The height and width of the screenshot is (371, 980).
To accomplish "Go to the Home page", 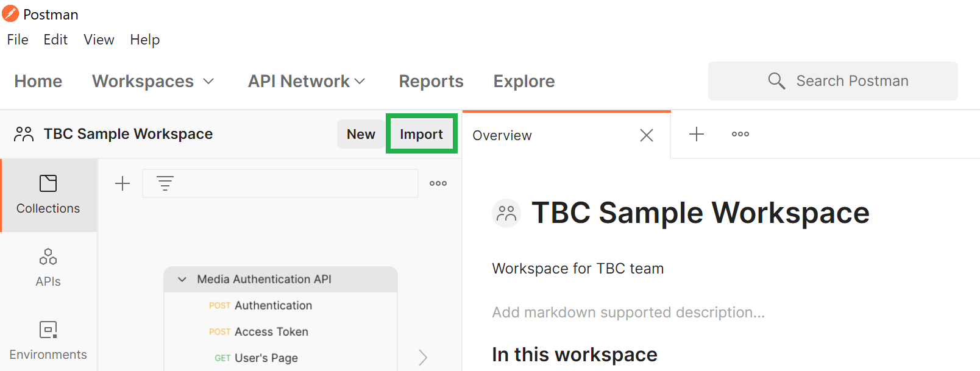I will [38, 81].
